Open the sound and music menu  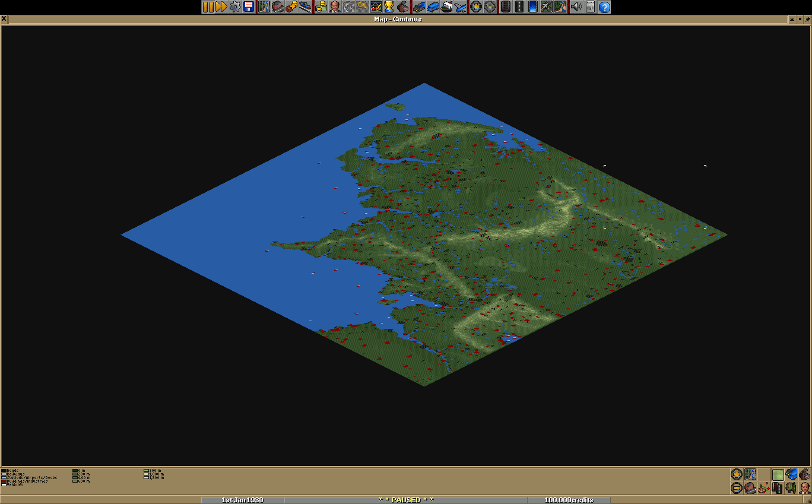[x=576, y=7]
